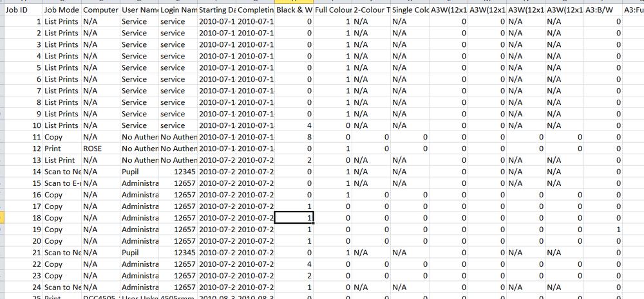Select the "Starting Da" header cell

pyautogui.click(x=216, y=10)
